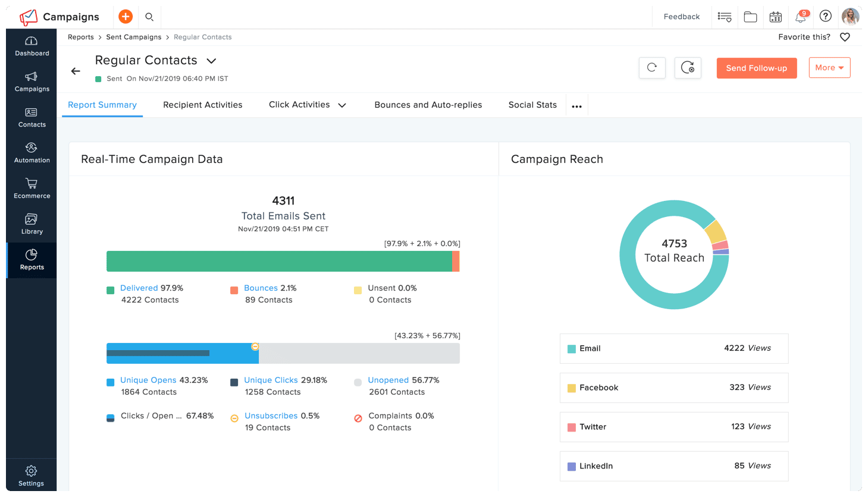Open the help question mark icon
This screenshot has width=868, height=497.
click(826, 16)
